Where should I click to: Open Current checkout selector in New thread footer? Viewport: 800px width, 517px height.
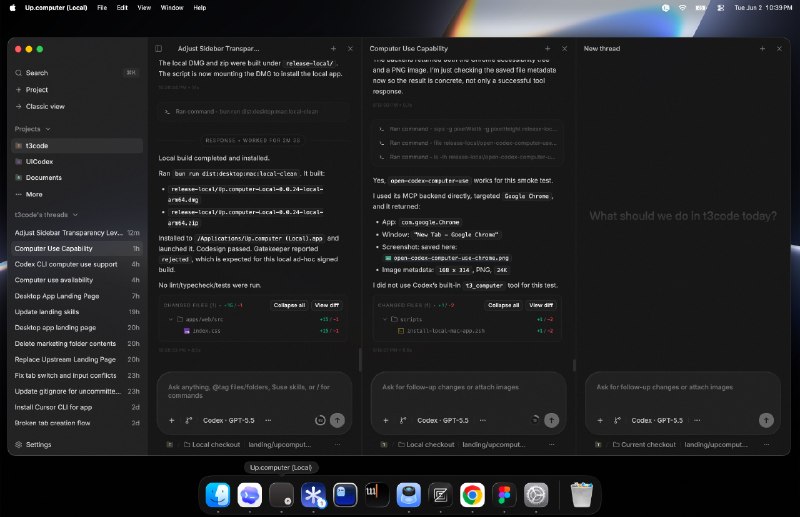(644, 445)
